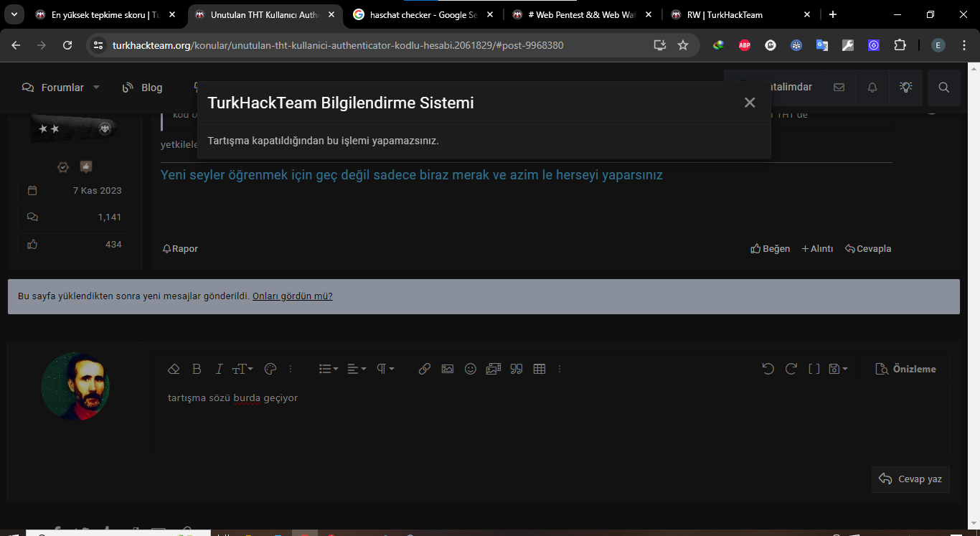The width and height of the screenshot is (980, 536).
Task: Undo the last editor change
Action: point(768,369)
